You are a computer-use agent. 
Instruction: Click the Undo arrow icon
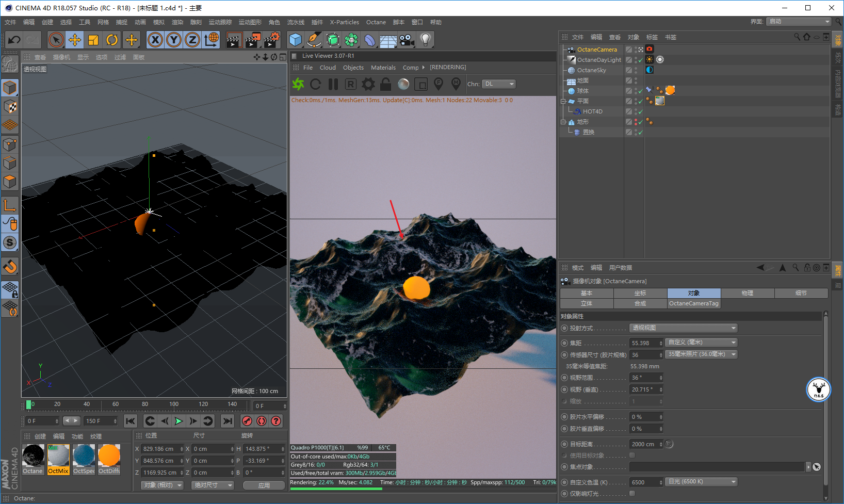coord(14,40)
